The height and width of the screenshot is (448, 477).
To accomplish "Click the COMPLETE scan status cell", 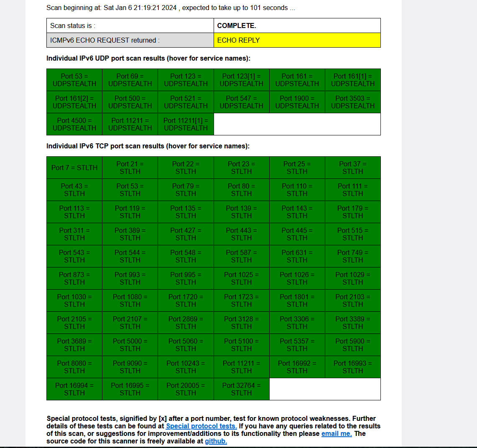I will 297,25.
